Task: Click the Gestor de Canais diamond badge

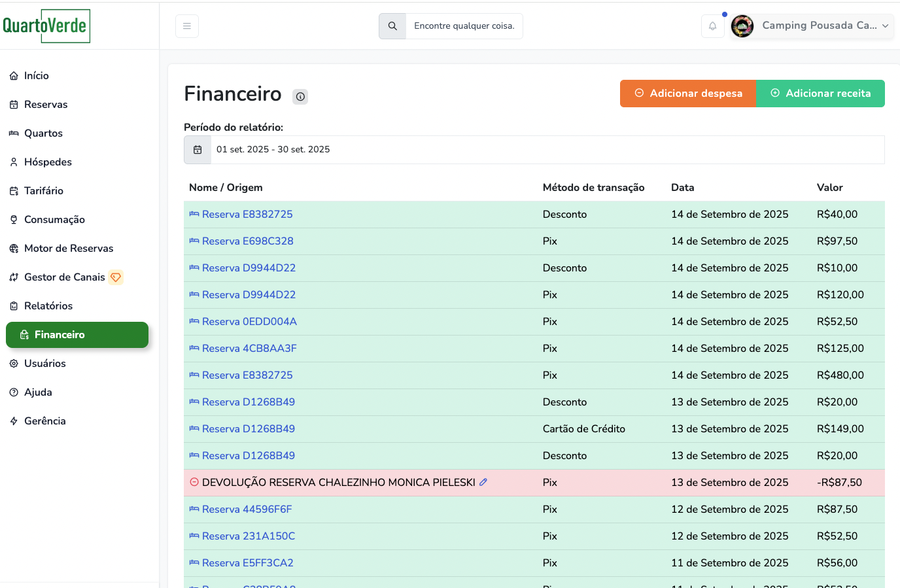Action: click(x=116, y=277)
